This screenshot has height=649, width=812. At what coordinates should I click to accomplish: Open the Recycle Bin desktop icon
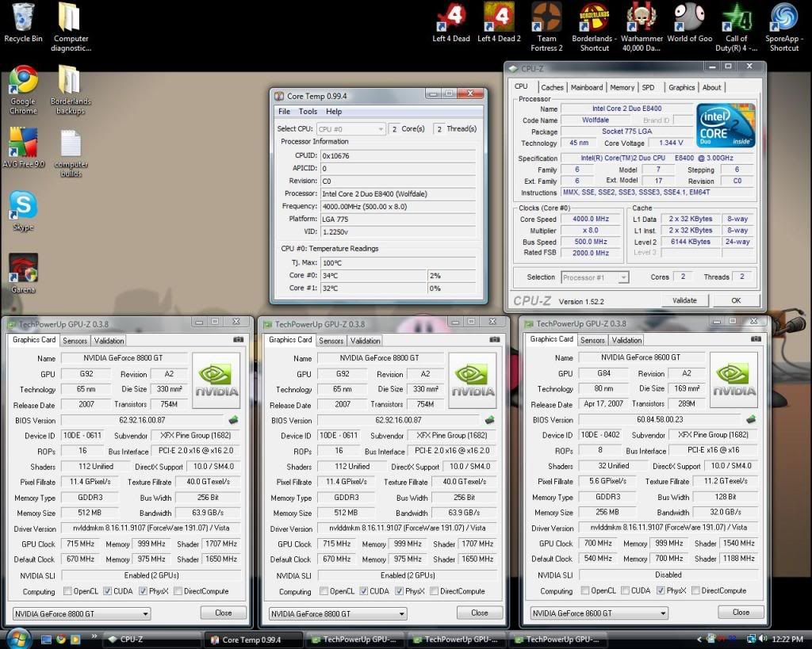[23, 23]
